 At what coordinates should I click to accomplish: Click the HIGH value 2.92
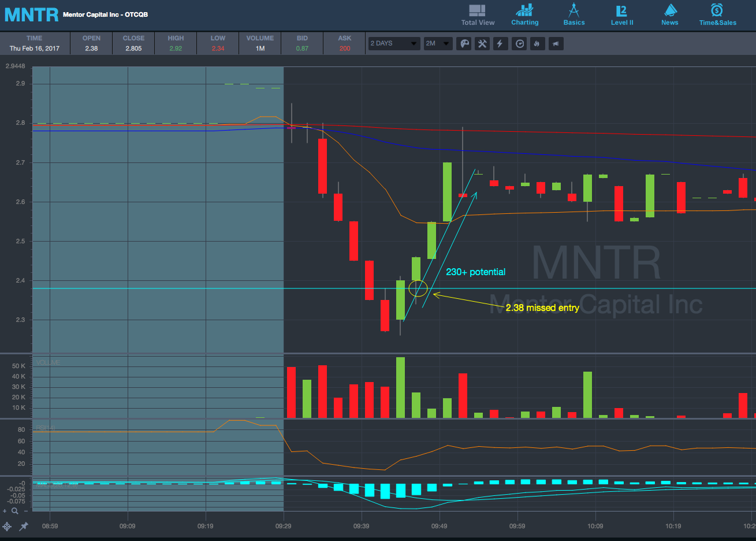tap(176, 49)
